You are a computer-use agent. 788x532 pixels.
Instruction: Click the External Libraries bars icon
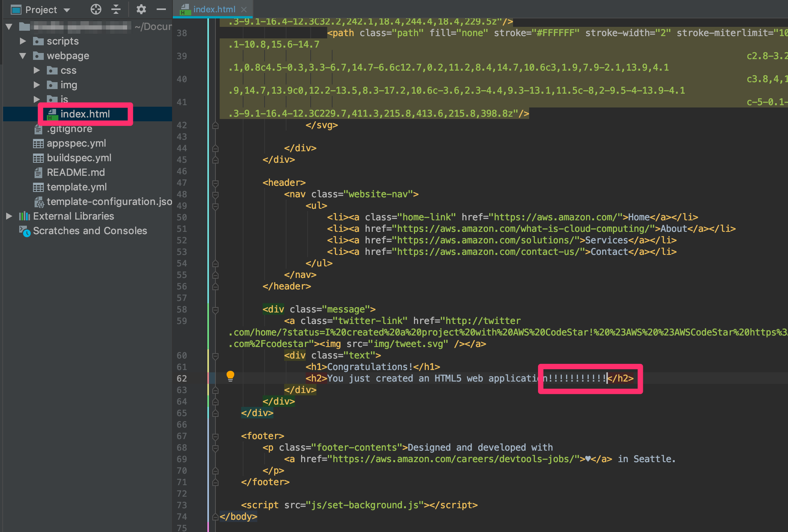25,216
